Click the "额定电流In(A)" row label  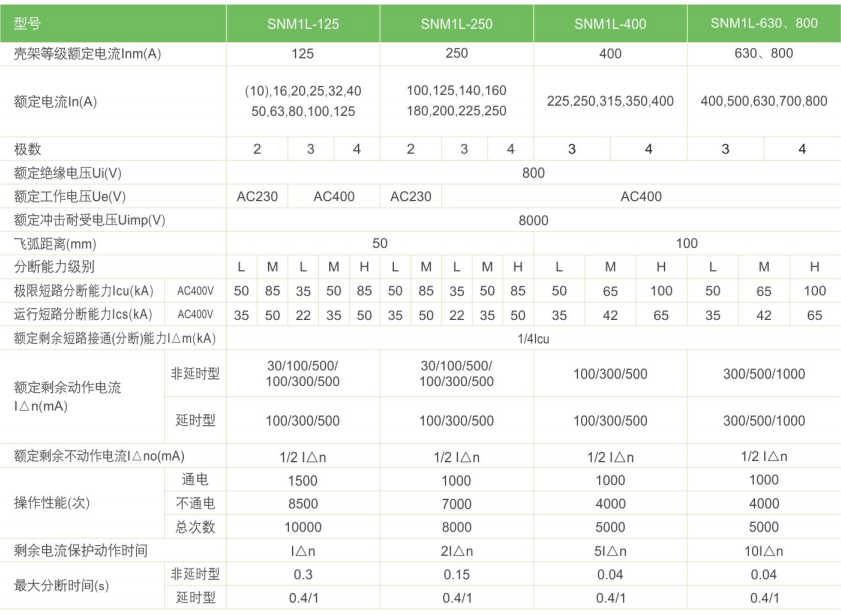click(x=56, y=101)
